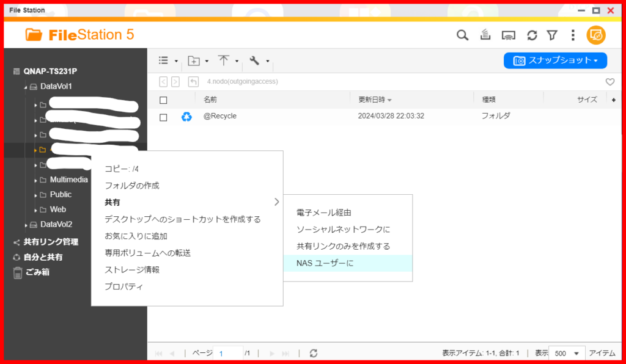Click the create folder plus icon

coord(194,60)
